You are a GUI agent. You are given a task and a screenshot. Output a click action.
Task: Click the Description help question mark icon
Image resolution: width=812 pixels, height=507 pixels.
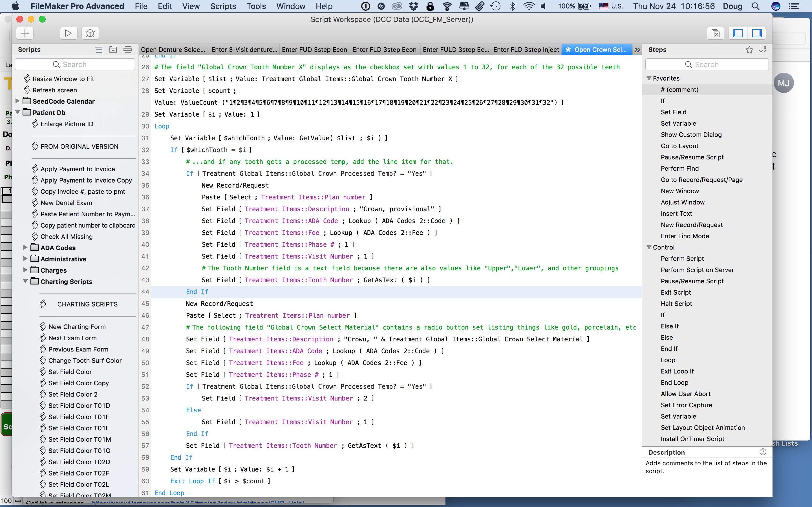pos(763,452)
